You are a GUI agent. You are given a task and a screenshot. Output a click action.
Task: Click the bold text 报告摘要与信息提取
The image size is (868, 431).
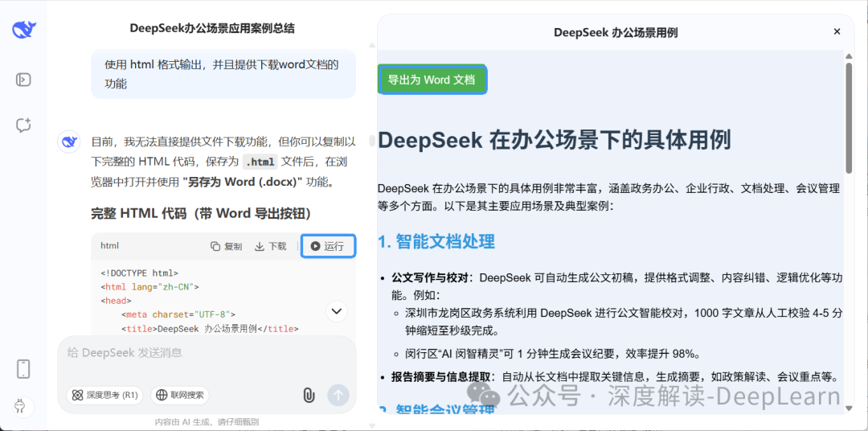point(440,377)
